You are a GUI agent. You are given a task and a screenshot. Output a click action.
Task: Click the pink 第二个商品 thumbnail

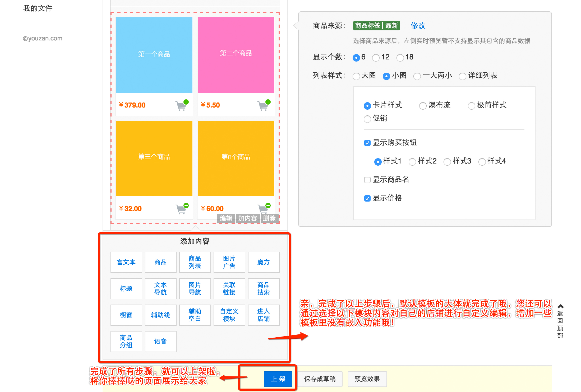[236, 55]
